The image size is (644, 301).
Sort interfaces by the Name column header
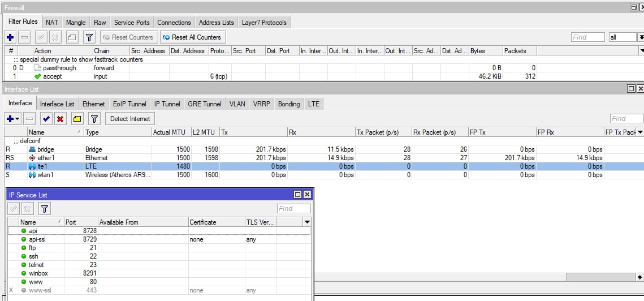pyautogui.click(x=55, y=132)
